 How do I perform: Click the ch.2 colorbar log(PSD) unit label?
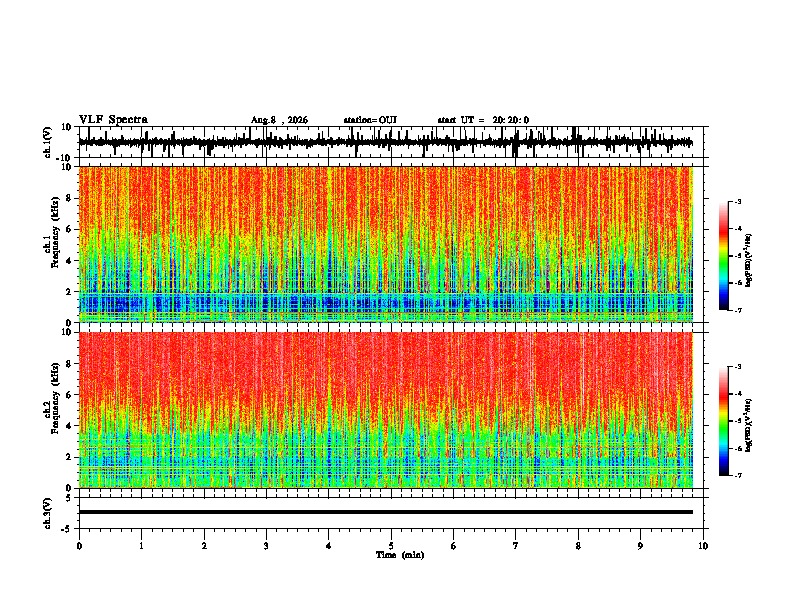749,426
